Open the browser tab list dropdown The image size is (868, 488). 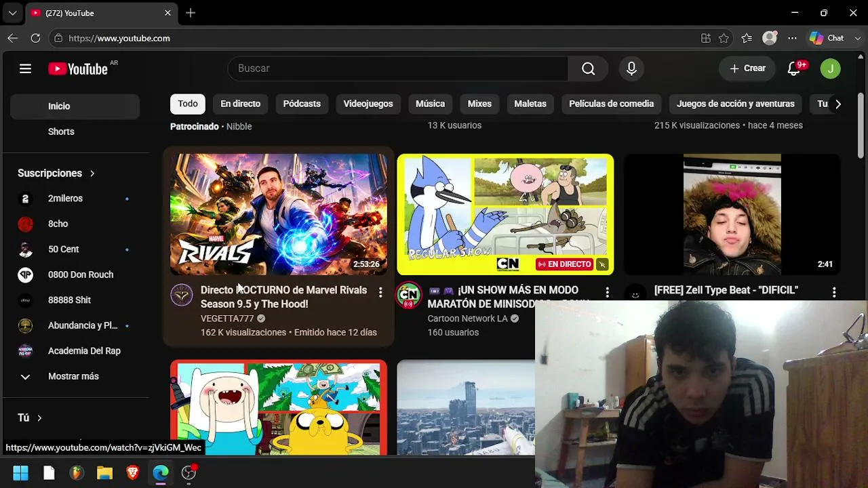[x=12, y=13]
